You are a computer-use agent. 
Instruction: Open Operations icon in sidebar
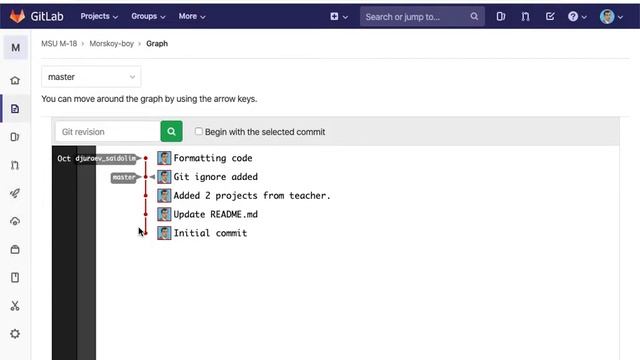(x=15, y=221)
